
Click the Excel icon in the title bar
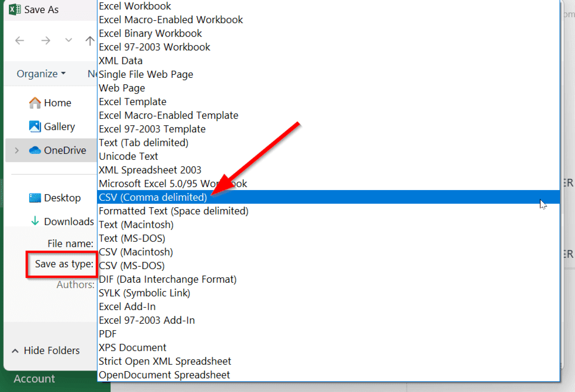(x=14, y=9)
